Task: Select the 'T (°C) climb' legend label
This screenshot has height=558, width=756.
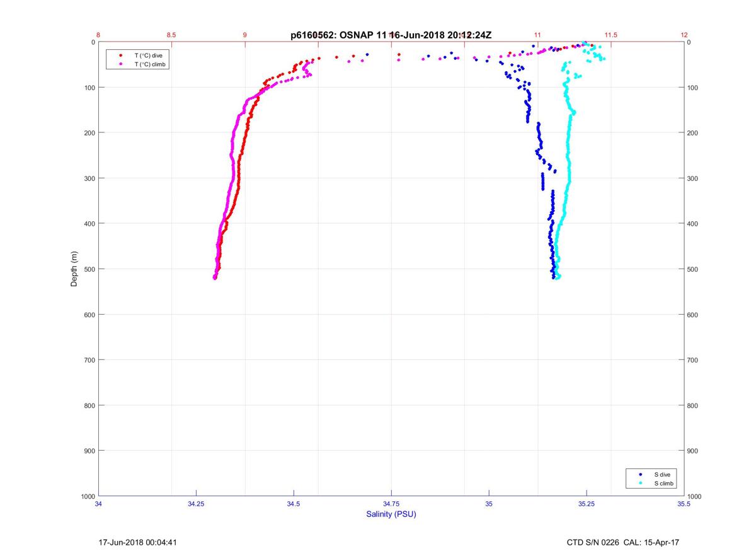Action: [x=150, y=64]
